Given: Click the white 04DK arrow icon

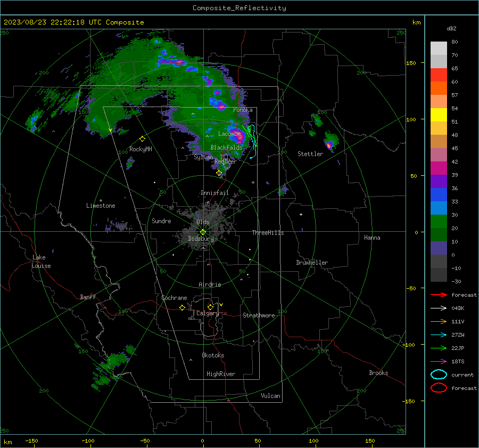Looking at the screenshot, I should (x=439, y=308).
